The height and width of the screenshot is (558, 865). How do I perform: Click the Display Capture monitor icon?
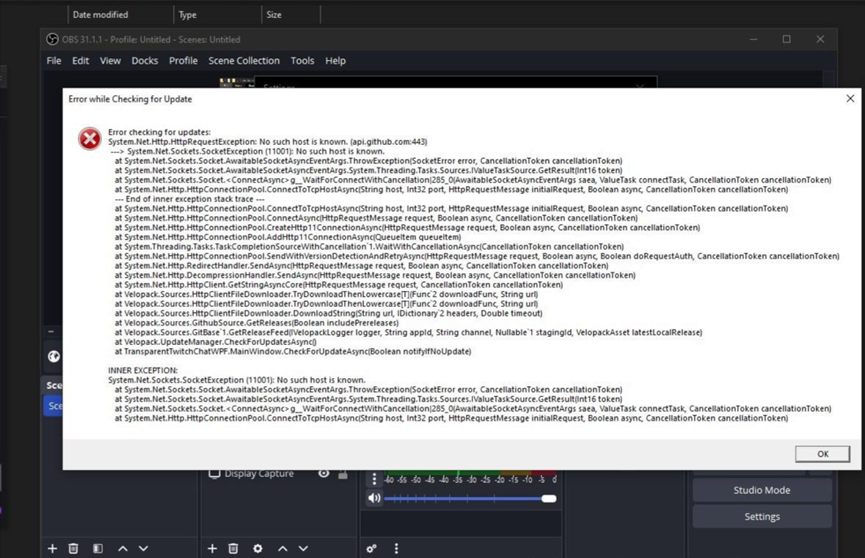215,474
